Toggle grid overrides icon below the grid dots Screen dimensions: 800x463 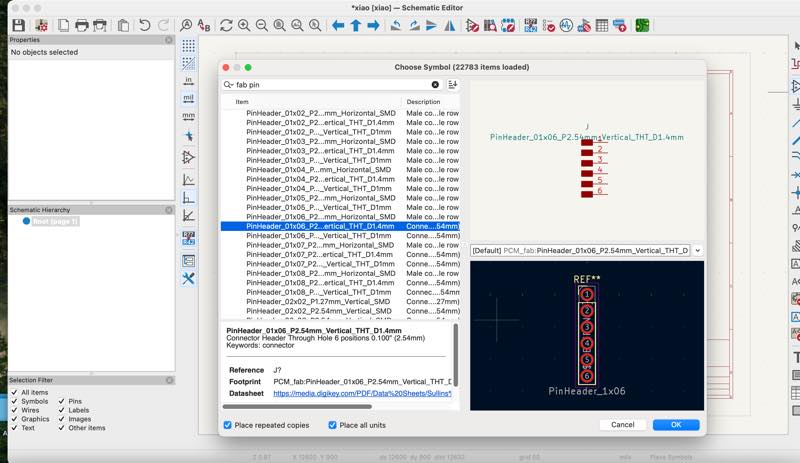click(x=188, y=63)
